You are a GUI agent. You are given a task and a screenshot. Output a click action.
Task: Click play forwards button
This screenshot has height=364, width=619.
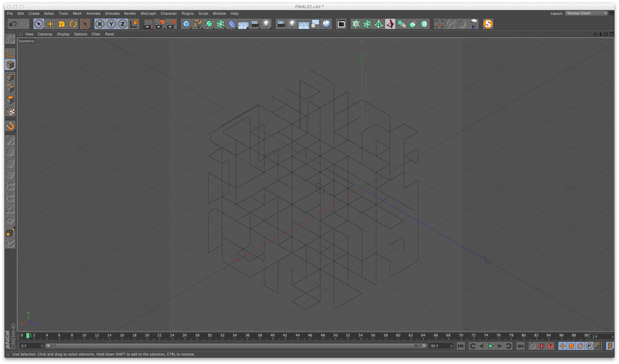(491, 346)
